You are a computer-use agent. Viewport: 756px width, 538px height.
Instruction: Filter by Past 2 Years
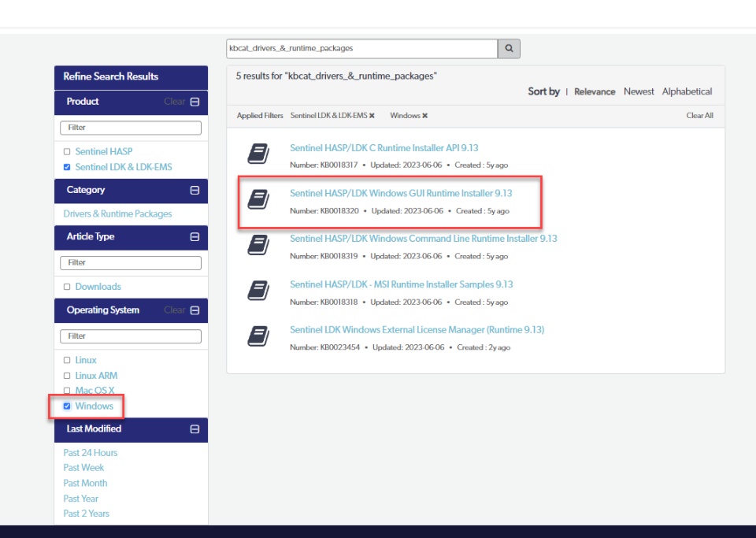[86, 514]
